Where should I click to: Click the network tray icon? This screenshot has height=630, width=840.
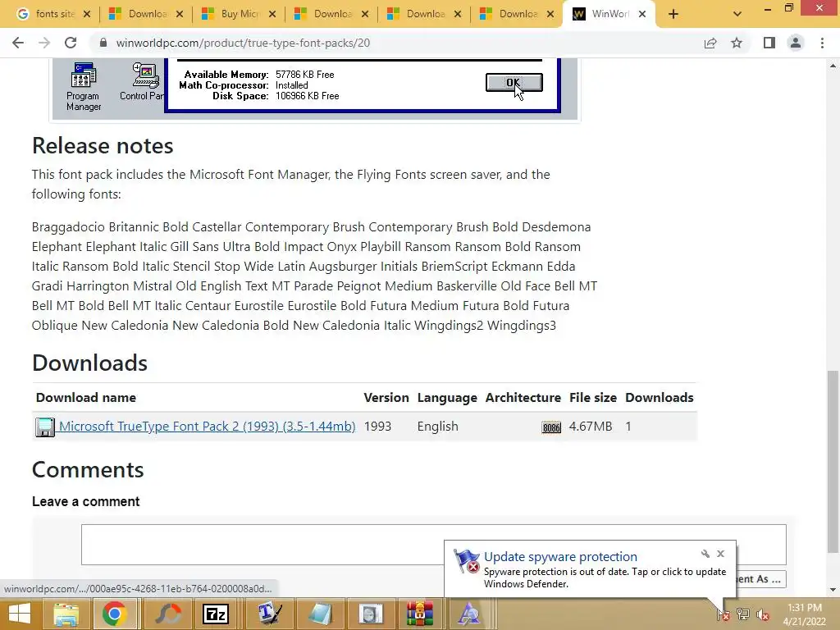coord(743,614)
